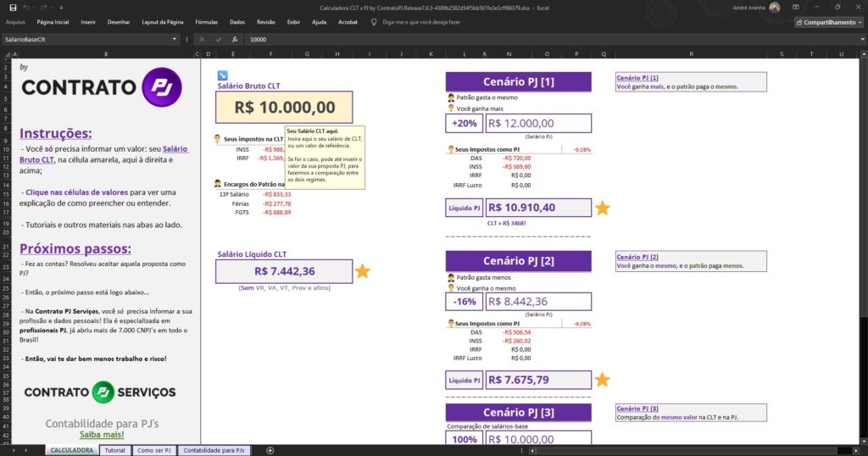The height and width of the screenshot is (456, 868).
Task: Expand the formula bar chevron
Action: [862, 39]
